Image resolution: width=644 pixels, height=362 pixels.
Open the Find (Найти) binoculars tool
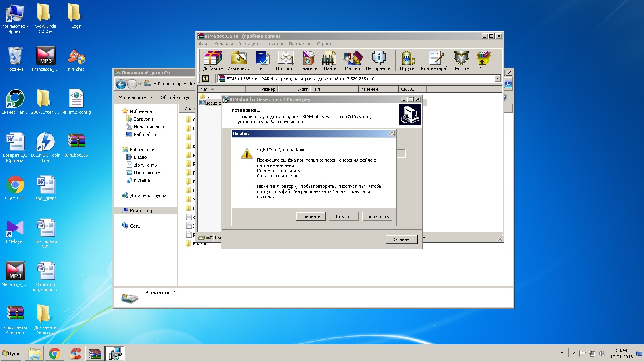(x=330, y=61)
